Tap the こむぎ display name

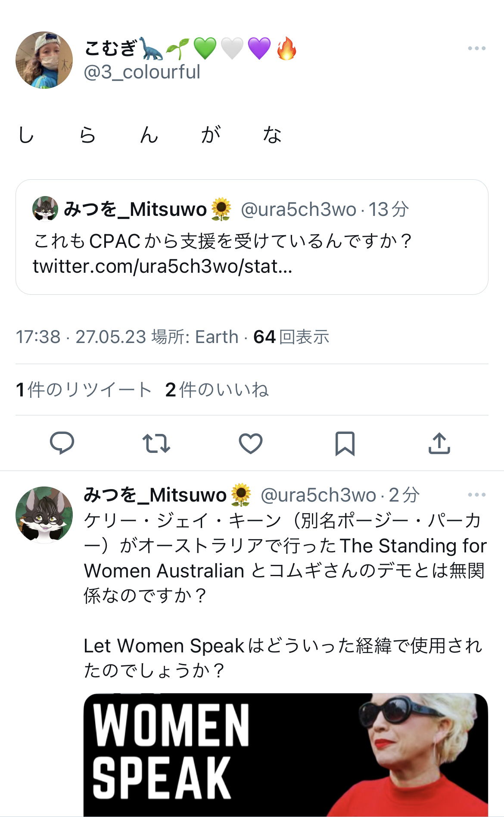pos(110,48)
